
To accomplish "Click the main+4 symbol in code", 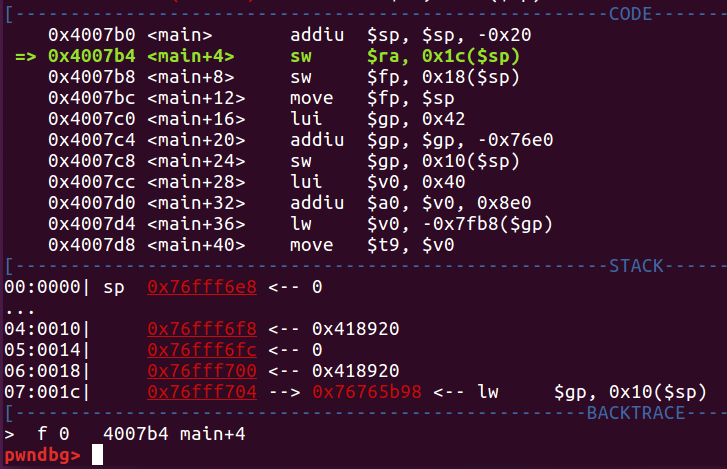I will tap(191, 56).
